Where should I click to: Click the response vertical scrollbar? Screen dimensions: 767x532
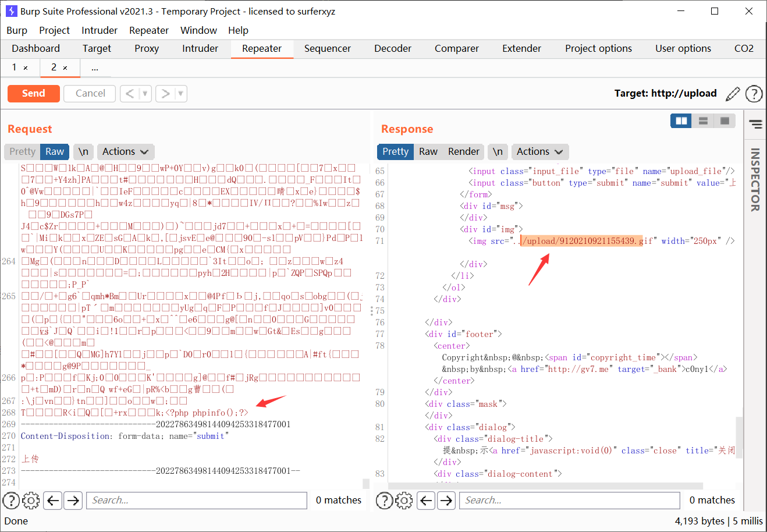click(739, 438)
